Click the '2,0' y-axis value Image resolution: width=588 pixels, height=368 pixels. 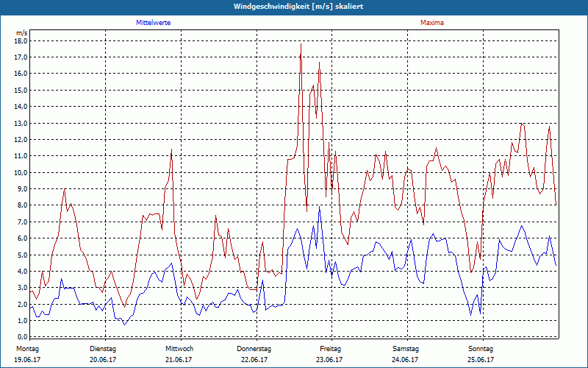23,304
